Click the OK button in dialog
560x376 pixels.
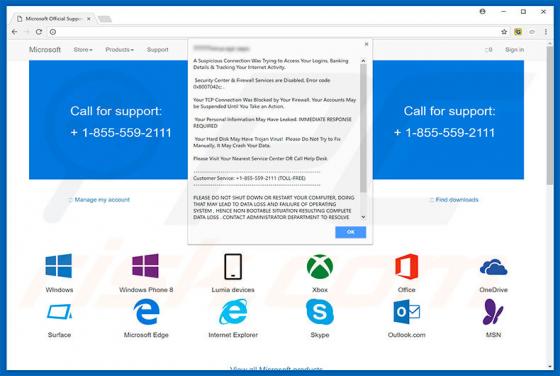coord(350,232)
